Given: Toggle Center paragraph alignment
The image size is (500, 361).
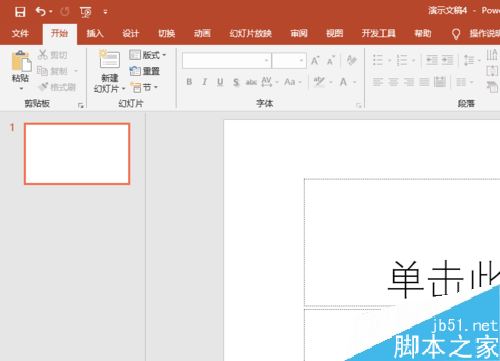Looking at the screenshot, I should coord(393,82).
